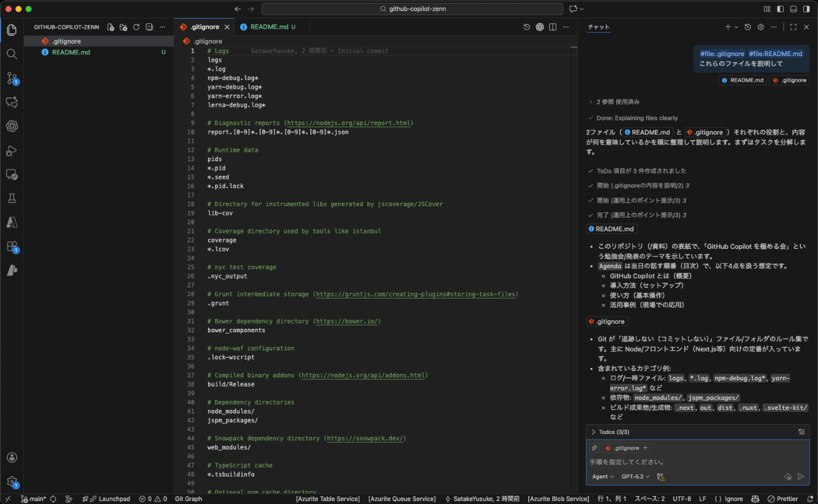Open the nodejs.org report.html link
The width and height of the screenshot is (818, 504).
click(x=349, y=123)
